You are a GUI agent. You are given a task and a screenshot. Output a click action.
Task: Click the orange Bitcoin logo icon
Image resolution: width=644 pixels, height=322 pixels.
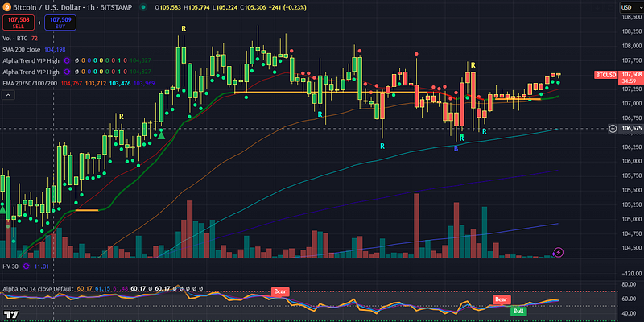pyautogui.click(x=7, y=7)
